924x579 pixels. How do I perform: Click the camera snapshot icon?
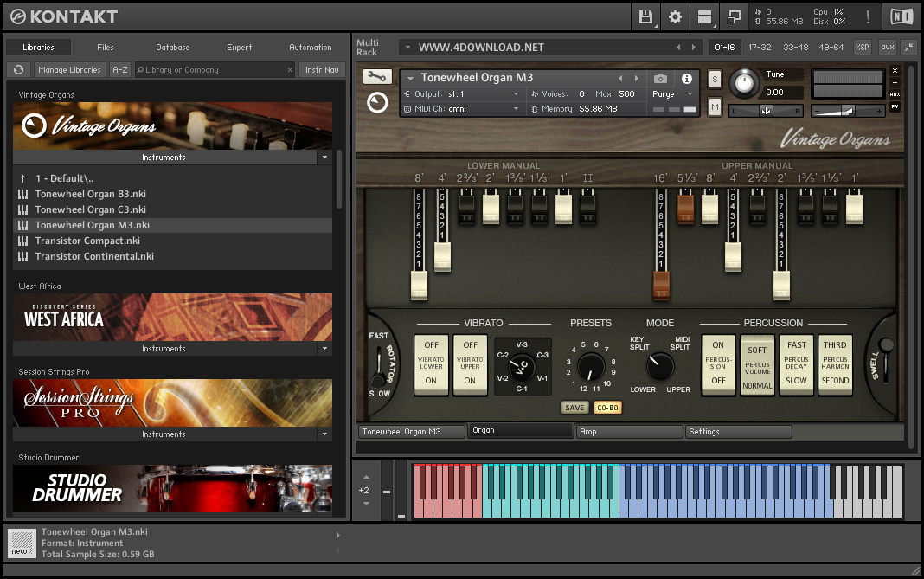(x=660, y=79)
